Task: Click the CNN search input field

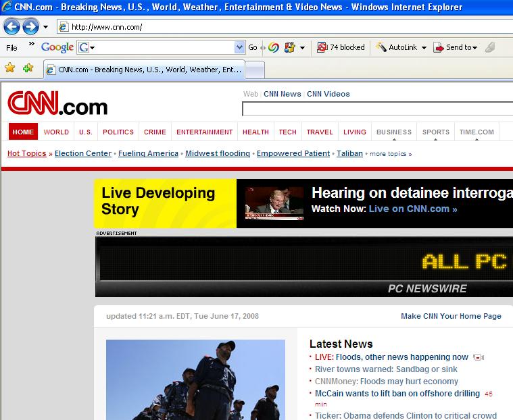Action: [377, 109]
